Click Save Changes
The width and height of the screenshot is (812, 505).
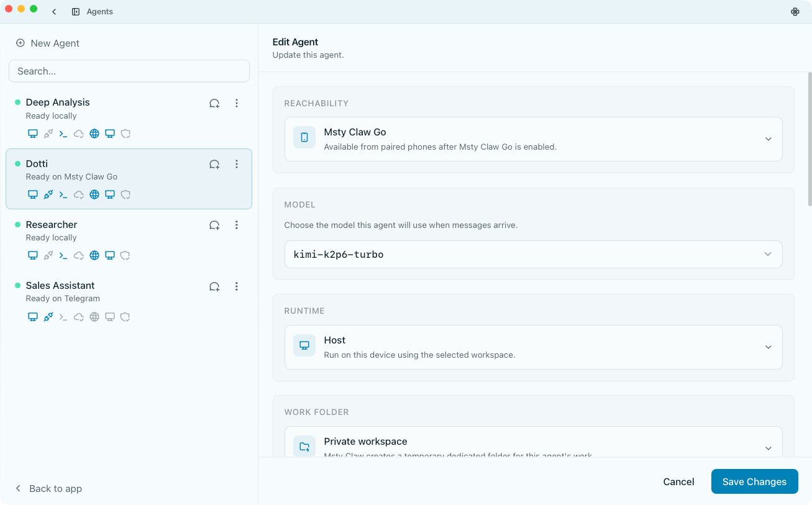tap(754, 481)
